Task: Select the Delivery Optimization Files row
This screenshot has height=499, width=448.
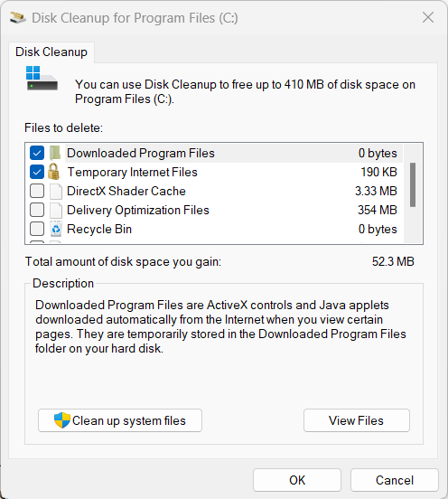Action: pyautogui.click(x=214, y=210)
